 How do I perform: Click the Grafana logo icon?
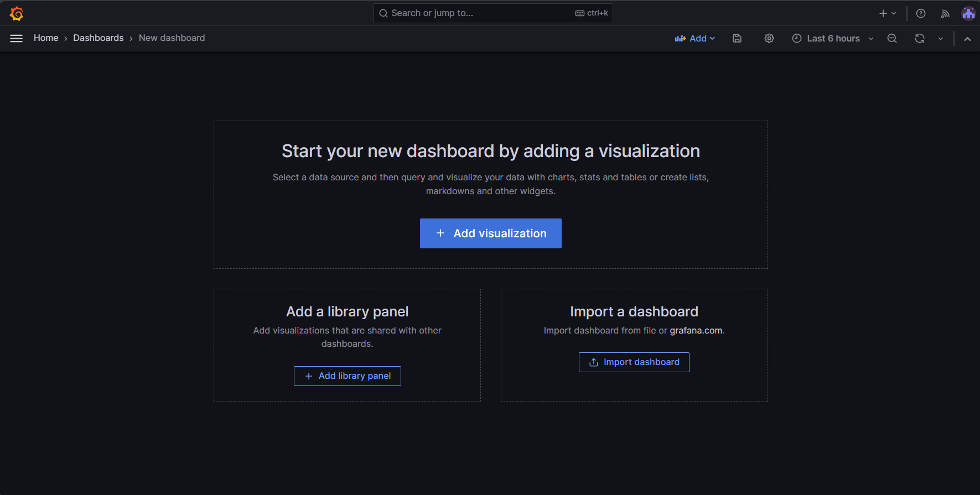(17, 13)
